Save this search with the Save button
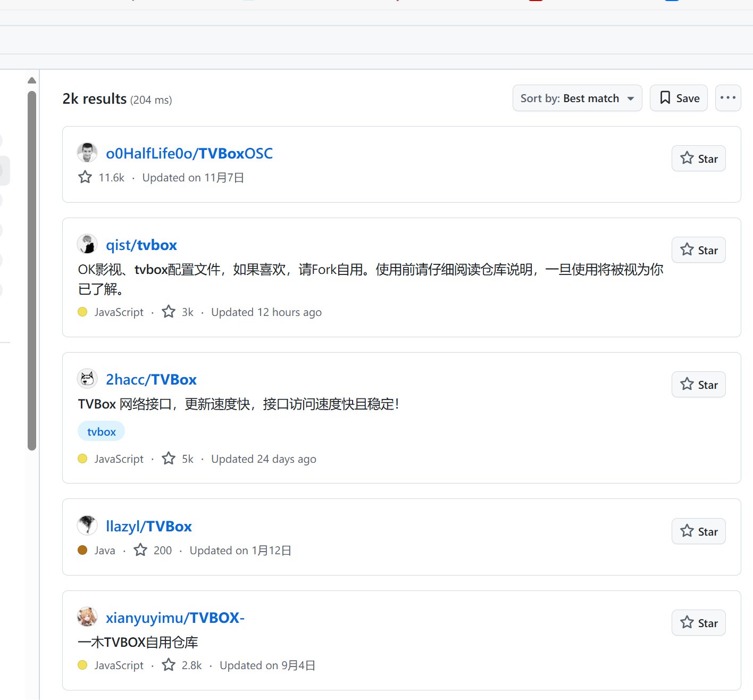The image size is (753, 700). point(679,98)
